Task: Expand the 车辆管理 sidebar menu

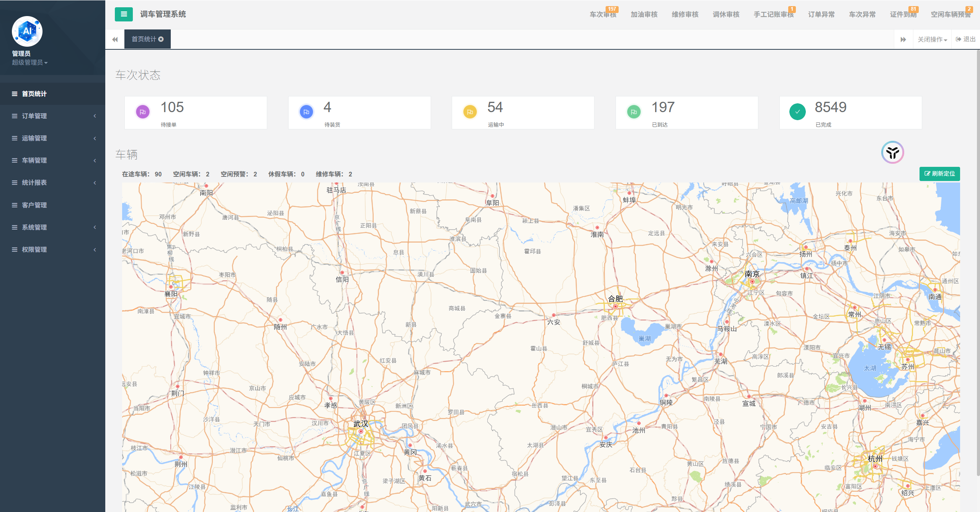Action: pyautogui.click(x=52, y=160)
